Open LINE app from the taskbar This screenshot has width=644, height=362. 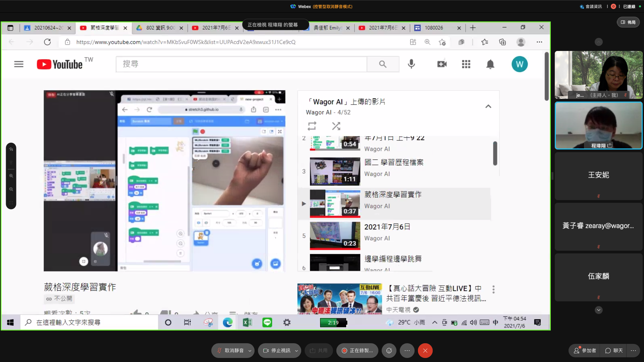tap(267, 322)
